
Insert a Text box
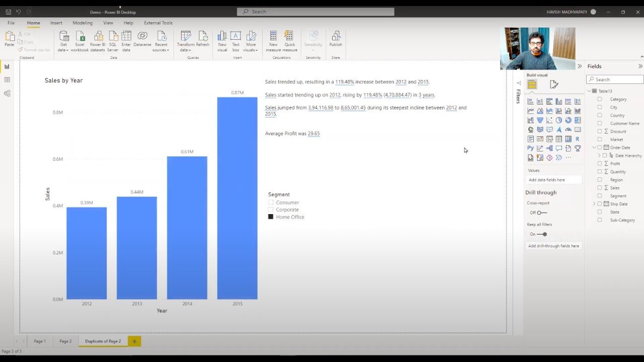235,41
